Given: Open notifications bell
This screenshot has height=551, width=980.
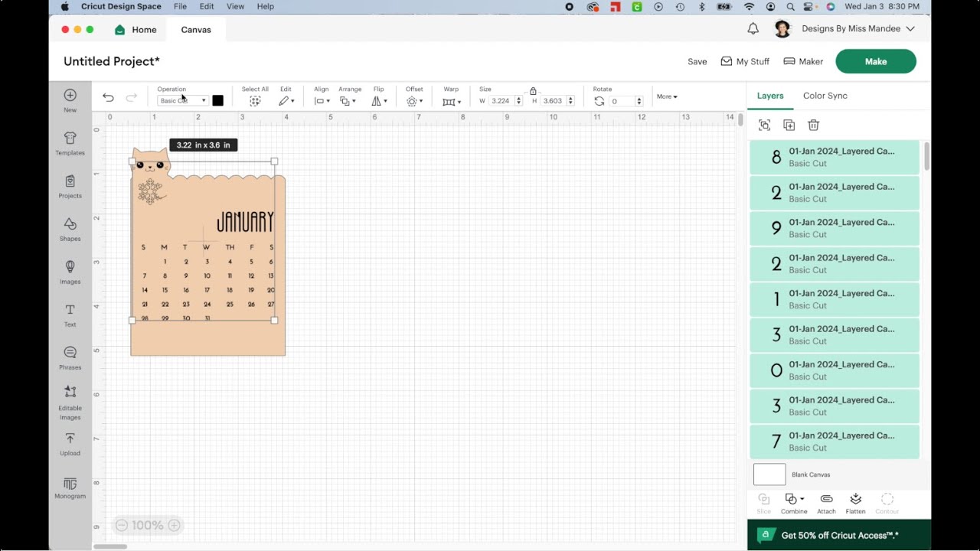Looking at the screenshot, I should point(753,29).
